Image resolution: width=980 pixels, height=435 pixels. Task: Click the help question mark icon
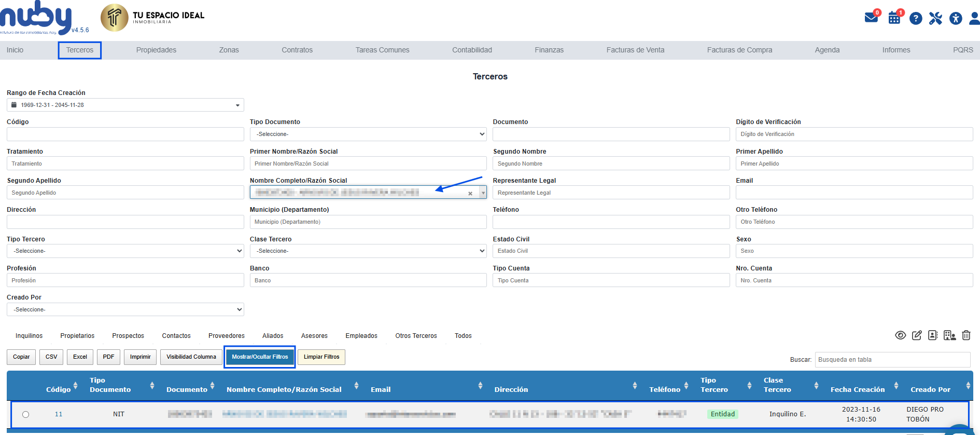click(x=916, y=19)
